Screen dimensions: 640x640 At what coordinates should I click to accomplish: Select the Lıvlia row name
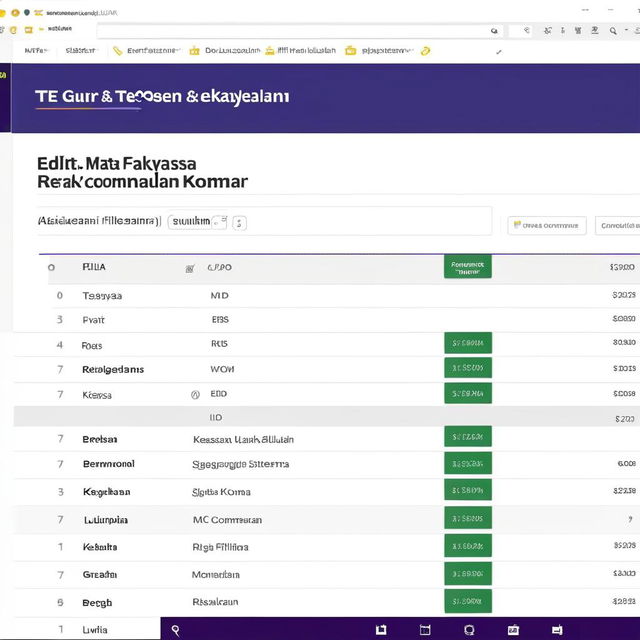click(x=95, y=630)
